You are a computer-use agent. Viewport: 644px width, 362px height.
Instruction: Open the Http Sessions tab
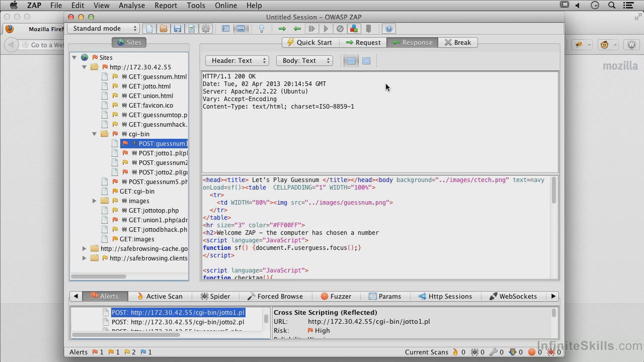pos(445,296)
